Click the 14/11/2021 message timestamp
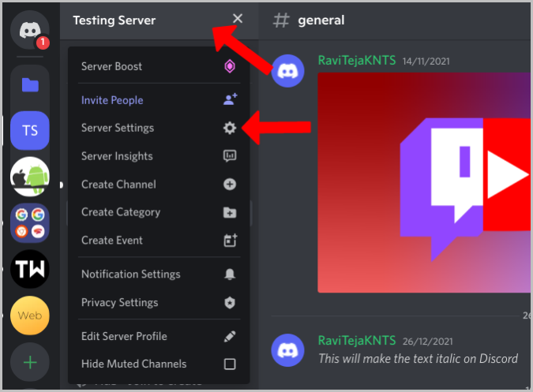Viewport: 533px width, 392px height. (x=426, y=62)
